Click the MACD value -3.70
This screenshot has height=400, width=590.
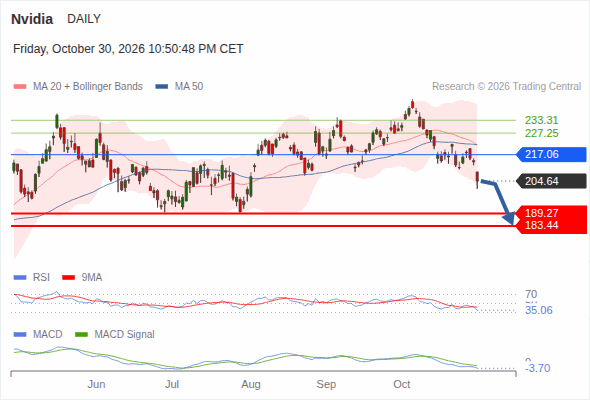[x=538, y=368]
